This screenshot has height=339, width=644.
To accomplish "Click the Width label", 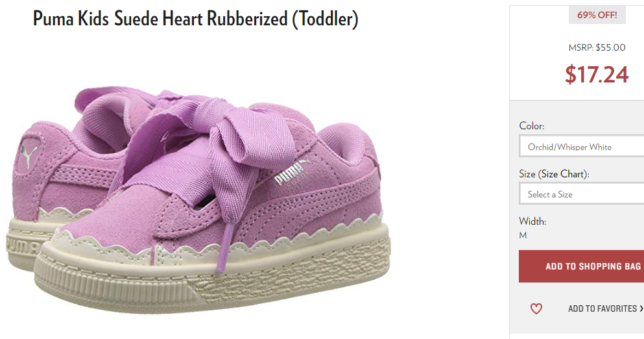I will (532, 221).
